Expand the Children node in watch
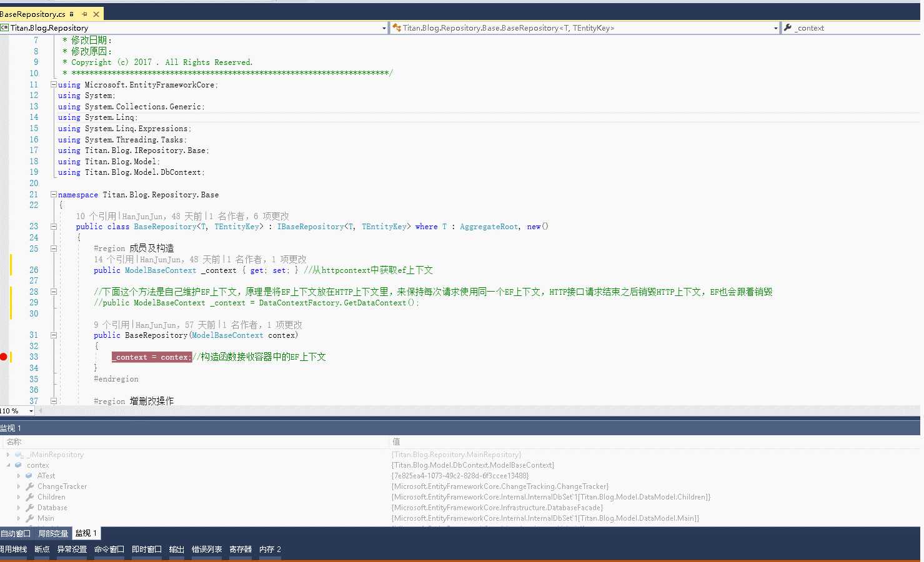This screenshot has height=562, width=924. (x=19, y=497)
